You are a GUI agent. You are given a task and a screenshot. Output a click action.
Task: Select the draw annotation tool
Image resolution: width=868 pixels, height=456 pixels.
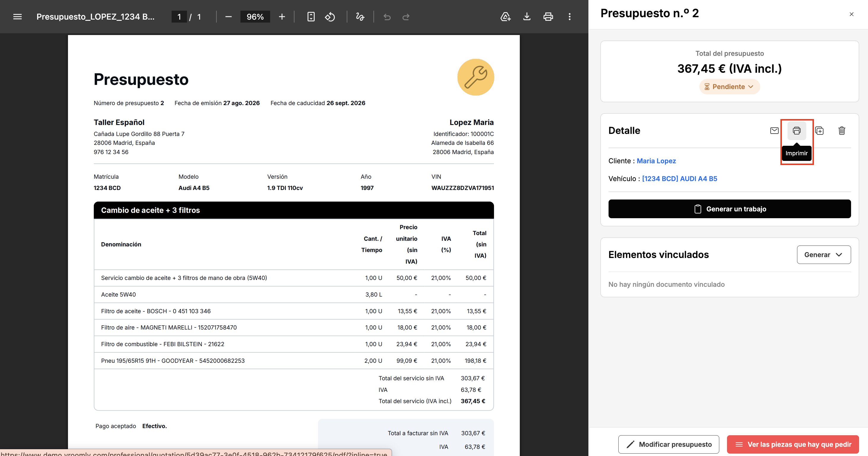[360, 17]
